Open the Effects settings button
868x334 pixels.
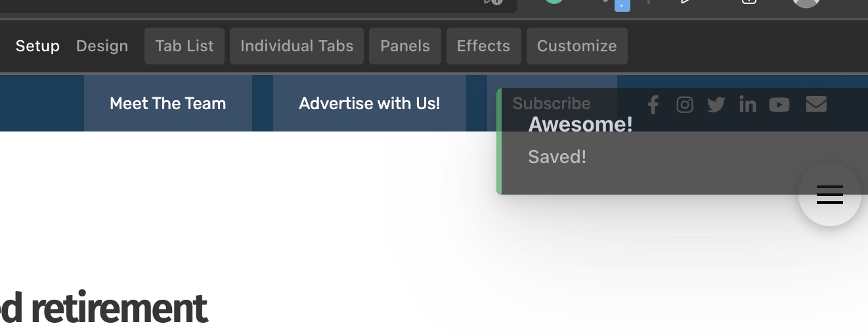pyautogui.click(x=483, y=46)
